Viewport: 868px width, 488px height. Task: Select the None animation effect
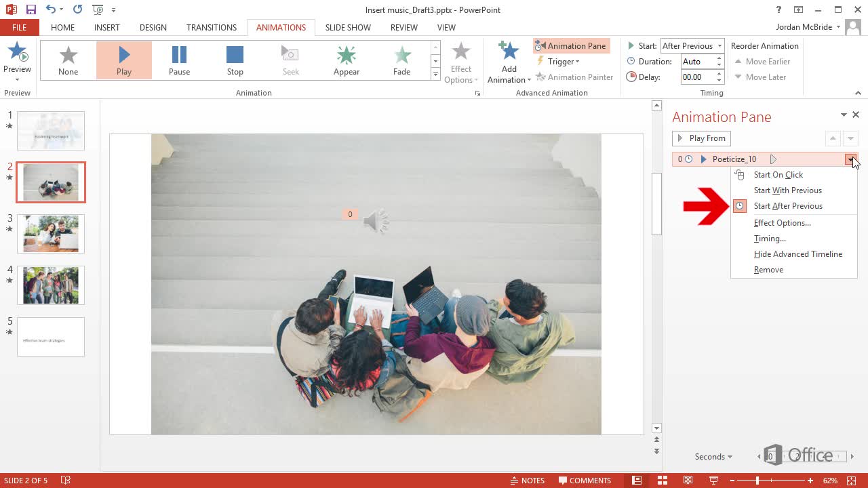tap(68, 60)
